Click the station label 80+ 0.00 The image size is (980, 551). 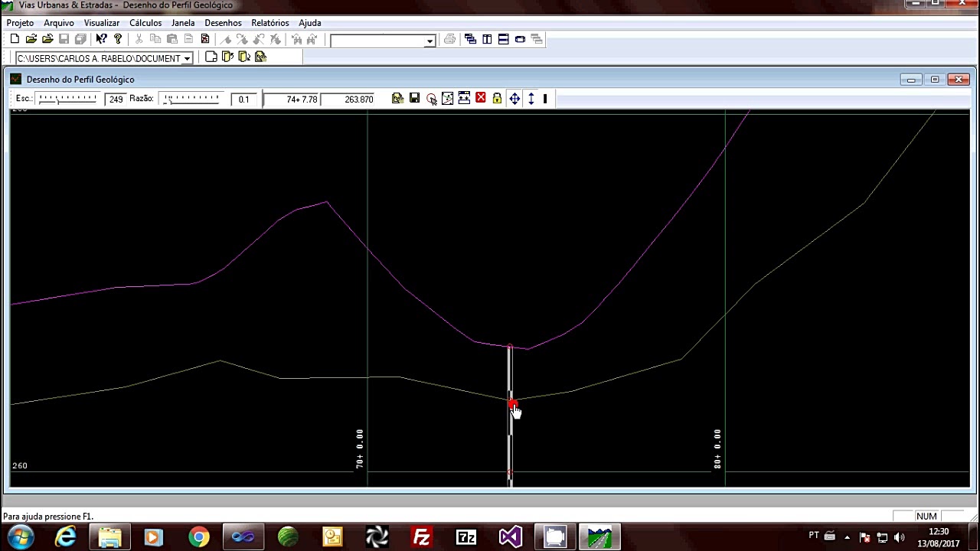(x=717, y=449)
